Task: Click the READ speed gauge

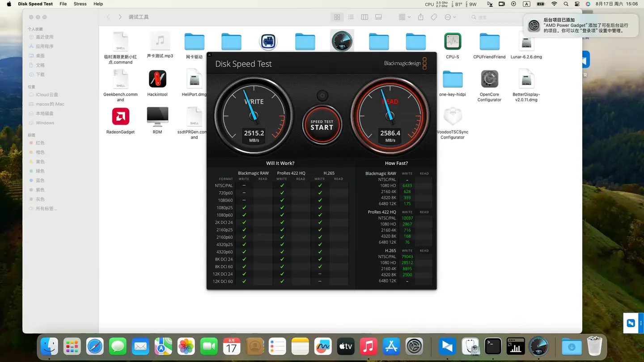Action: 390,116
